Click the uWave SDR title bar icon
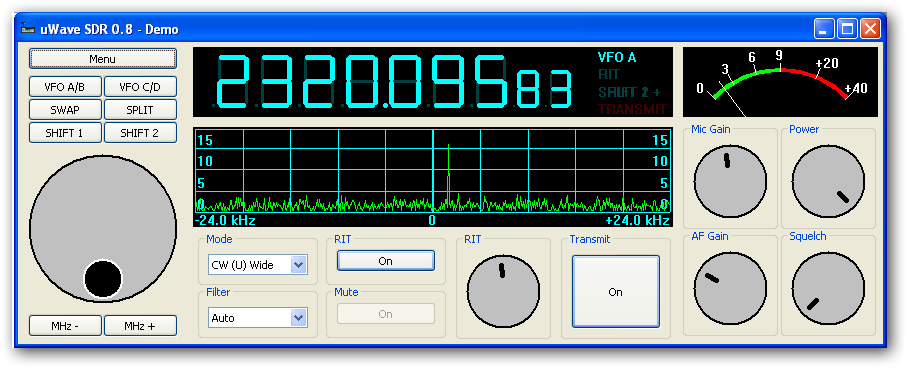This screenshot has height=368, width=907. click(x=27, y=28)
